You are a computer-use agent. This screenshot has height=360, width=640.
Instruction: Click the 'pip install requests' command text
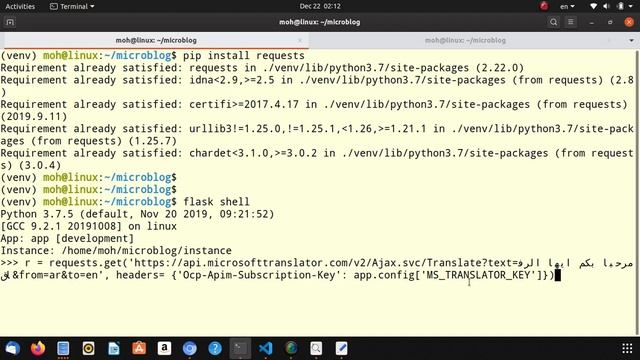(x=244, y=56)
